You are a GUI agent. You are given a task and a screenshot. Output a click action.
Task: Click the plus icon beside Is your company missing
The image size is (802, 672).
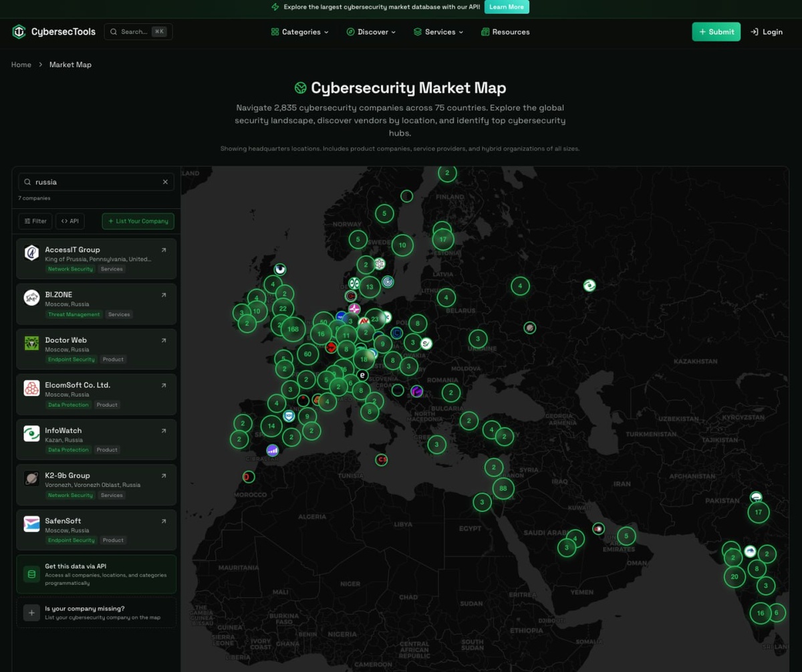tap(31, 613)
